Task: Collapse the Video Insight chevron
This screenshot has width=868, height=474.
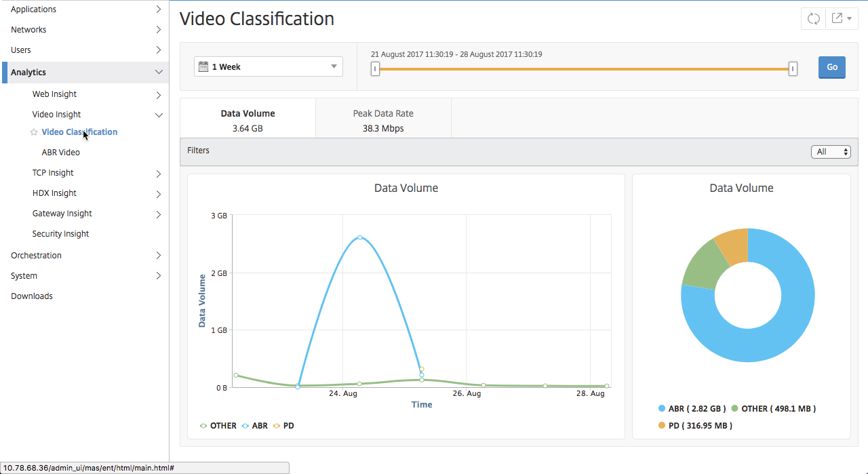Action: tap(159, 115)
